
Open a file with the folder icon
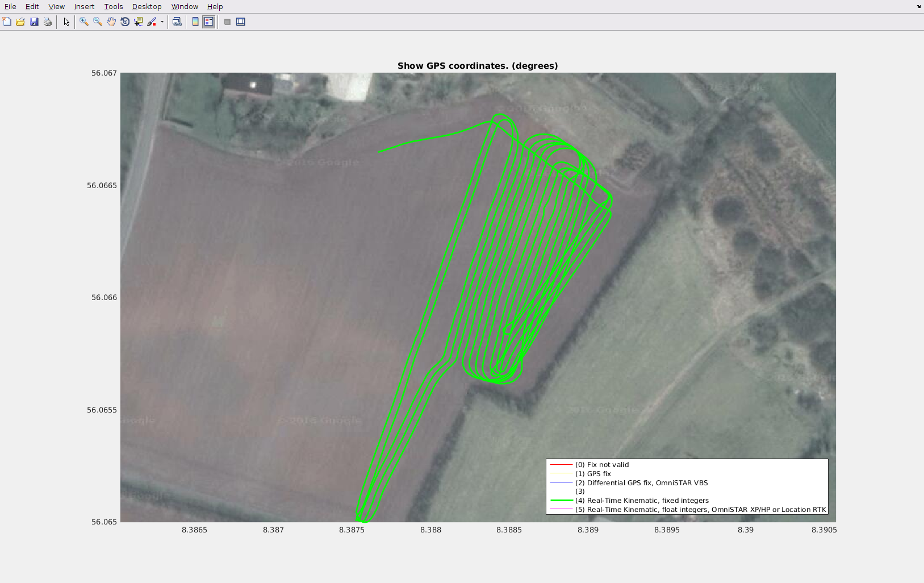pyautogui.click(x=20, y=22)
